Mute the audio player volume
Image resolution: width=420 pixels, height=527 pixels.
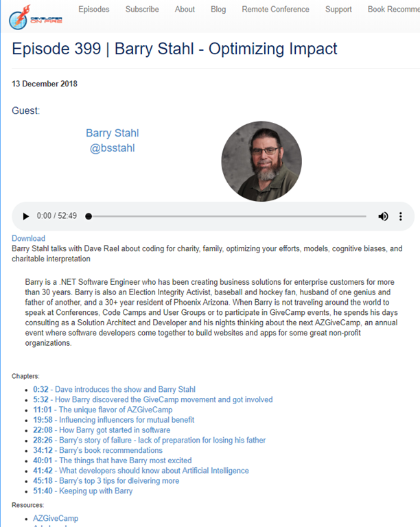pyautogui.click(x=383, y=216)
